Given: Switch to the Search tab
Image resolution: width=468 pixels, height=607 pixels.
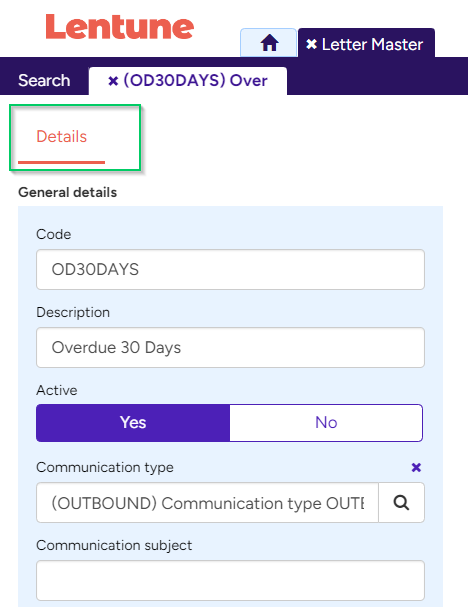Looking at the screenshot, I should coord(44,81).
